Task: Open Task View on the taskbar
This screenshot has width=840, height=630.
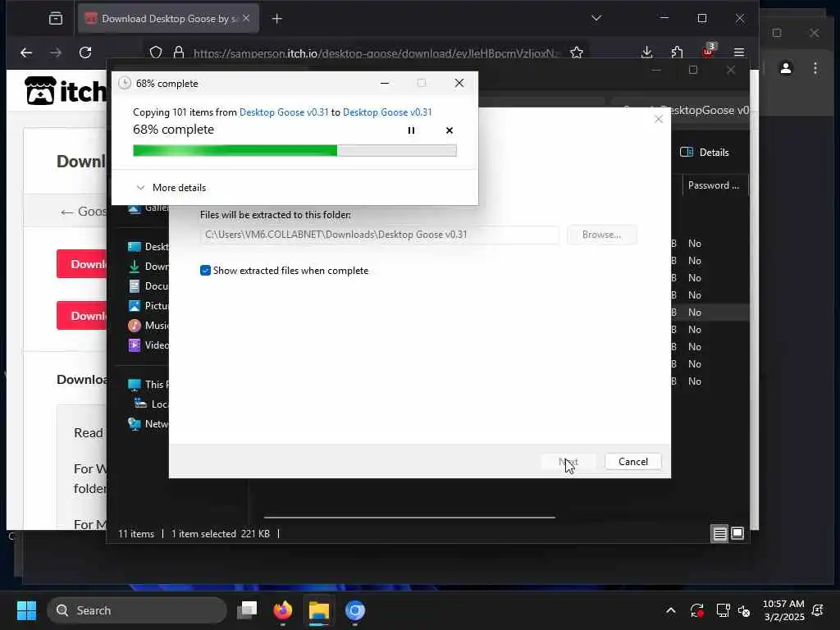Action: tap(247, 610)
